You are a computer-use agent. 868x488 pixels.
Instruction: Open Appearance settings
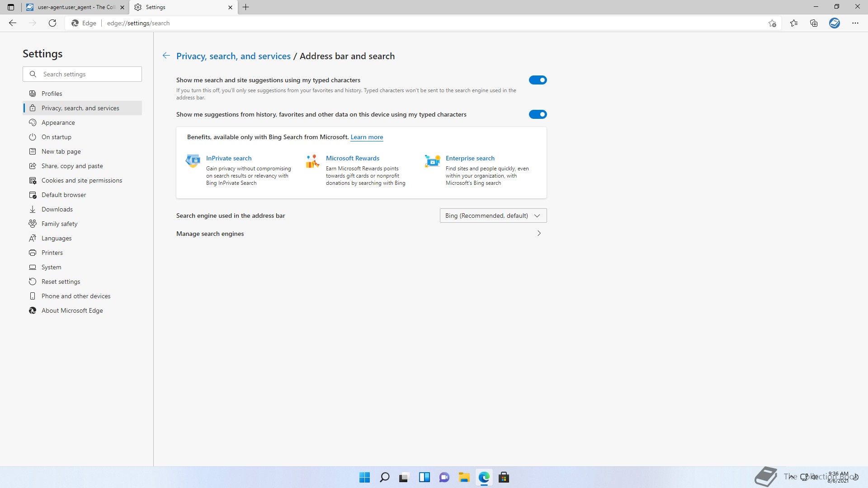82,122
